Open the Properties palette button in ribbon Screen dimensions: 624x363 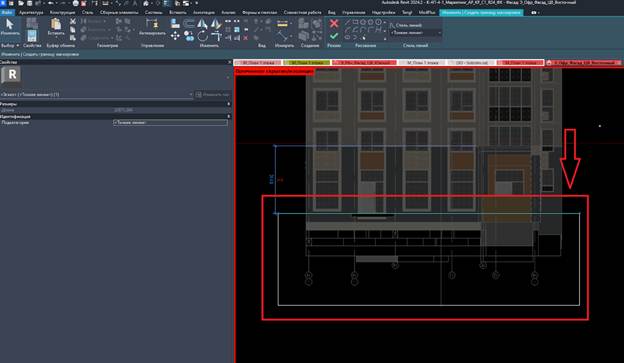pyautogui.click(x=32, y=36)
